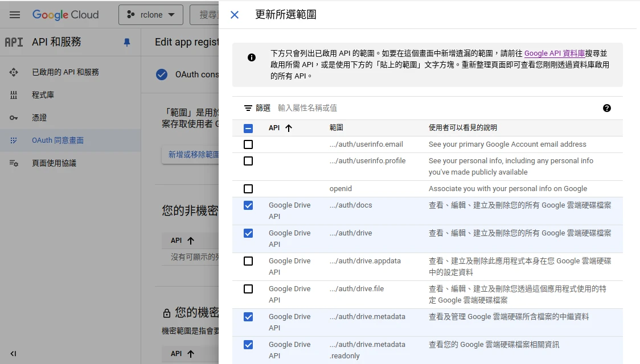
Task: Collapse the left sidebar with arrow icon
Action: [x=13, y=353]
